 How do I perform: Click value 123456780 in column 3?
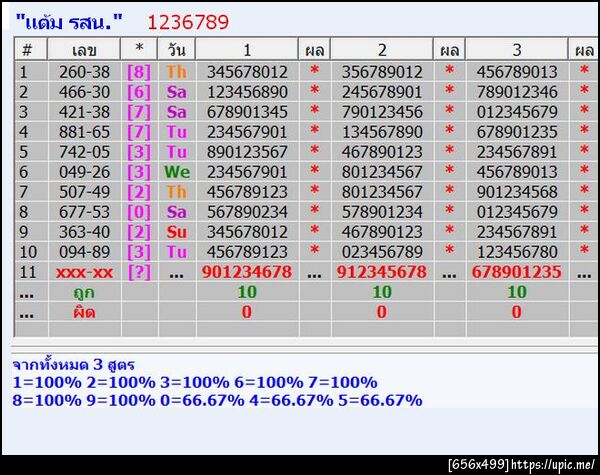517,251
